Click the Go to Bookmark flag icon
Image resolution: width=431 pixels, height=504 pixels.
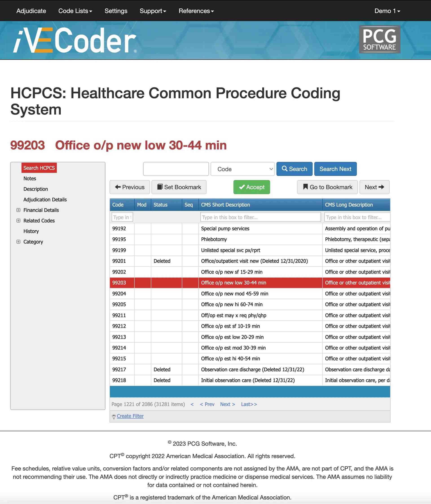pos(305,187)
